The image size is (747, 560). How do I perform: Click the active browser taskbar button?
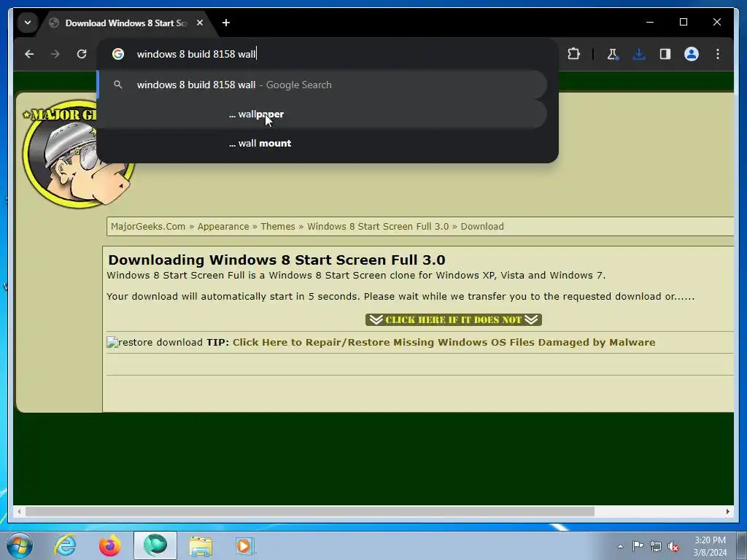tap(155, 545)
